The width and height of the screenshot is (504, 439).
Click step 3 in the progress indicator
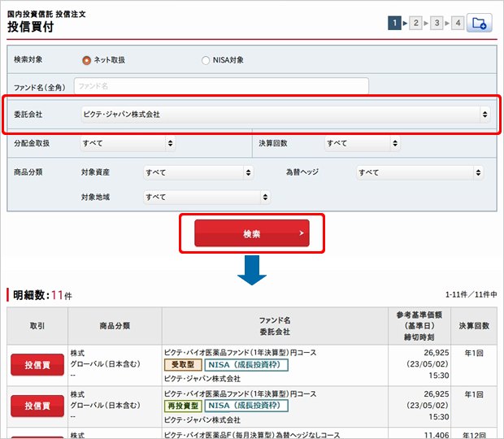437,23
